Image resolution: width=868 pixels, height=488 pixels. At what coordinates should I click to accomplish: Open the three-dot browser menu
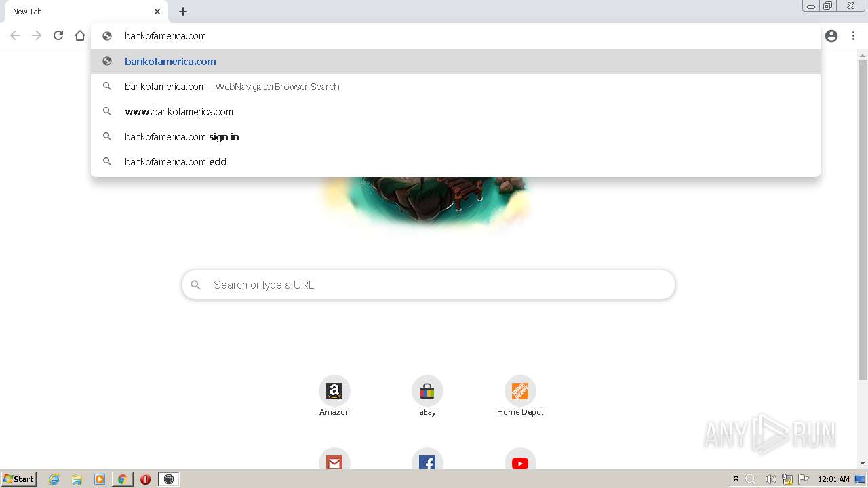pyautogui.click(x=853, y=36)
